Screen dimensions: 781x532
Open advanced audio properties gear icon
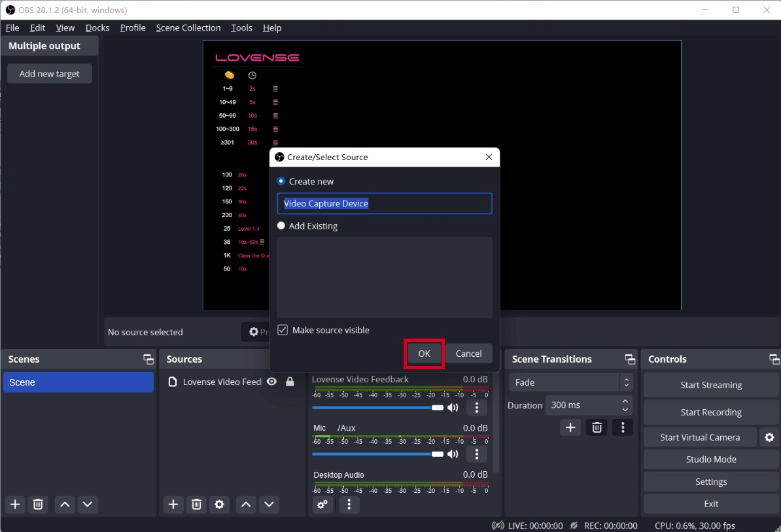click(x=322, y=505)
